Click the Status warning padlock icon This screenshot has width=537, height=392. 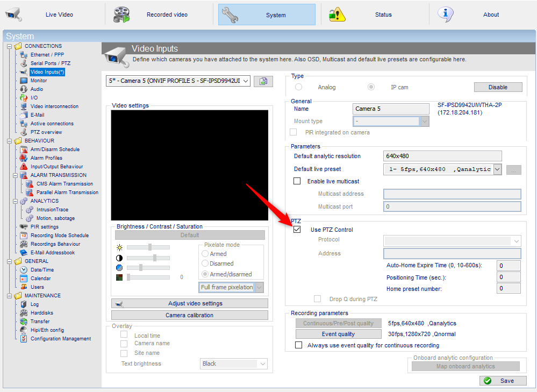[337, 15]
